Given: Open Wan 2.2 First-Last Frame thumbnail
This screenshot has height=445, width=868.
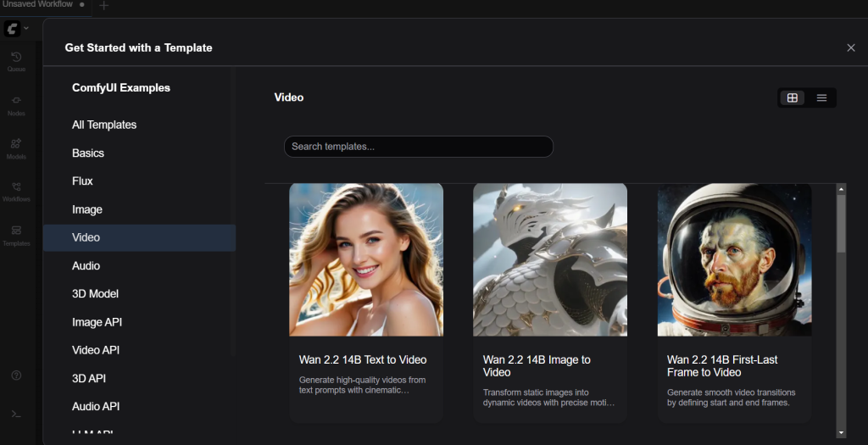Looking at the screenshot, I should 734,259.
